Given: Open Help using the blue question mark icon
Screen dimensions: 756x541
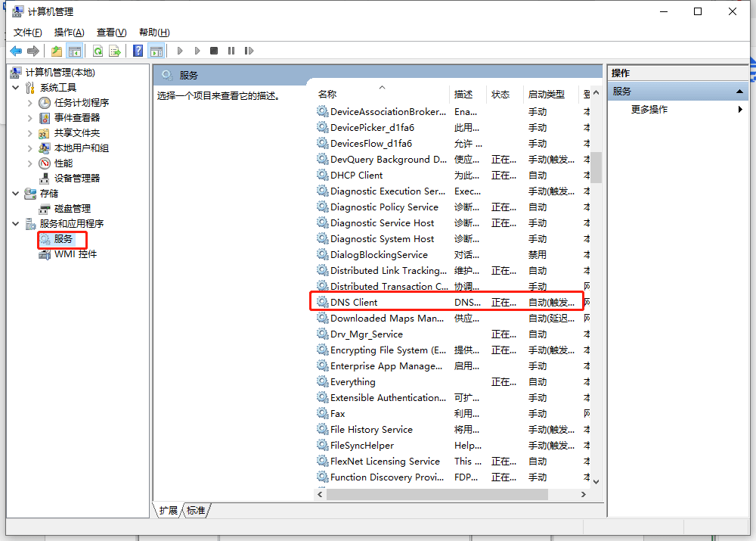Looking at the screenshot, I should click(138, 51).
